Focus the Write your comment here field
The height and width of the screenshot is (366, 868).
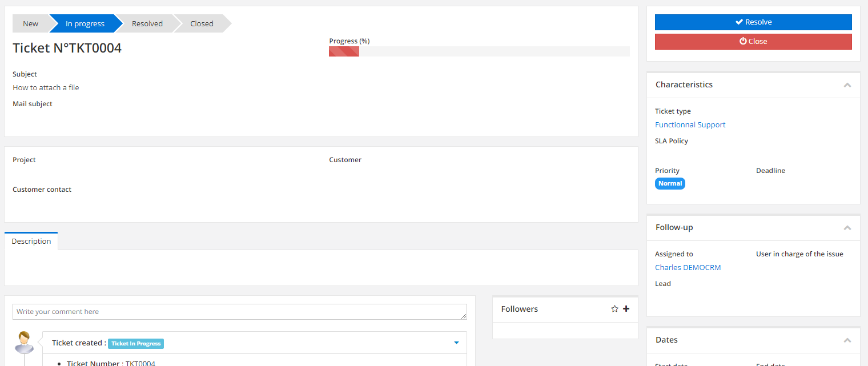(240, 312)
